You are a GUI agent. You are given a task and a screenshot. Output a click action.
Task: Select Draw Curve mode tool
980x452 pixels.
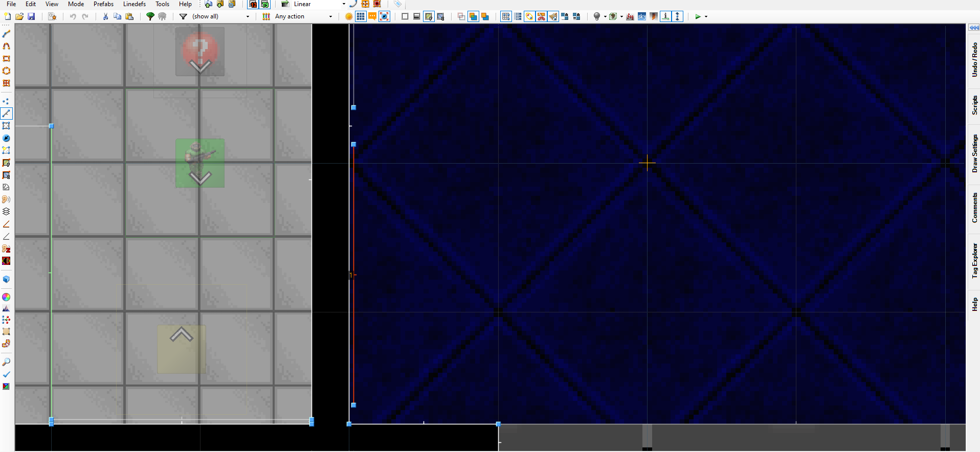6,46
